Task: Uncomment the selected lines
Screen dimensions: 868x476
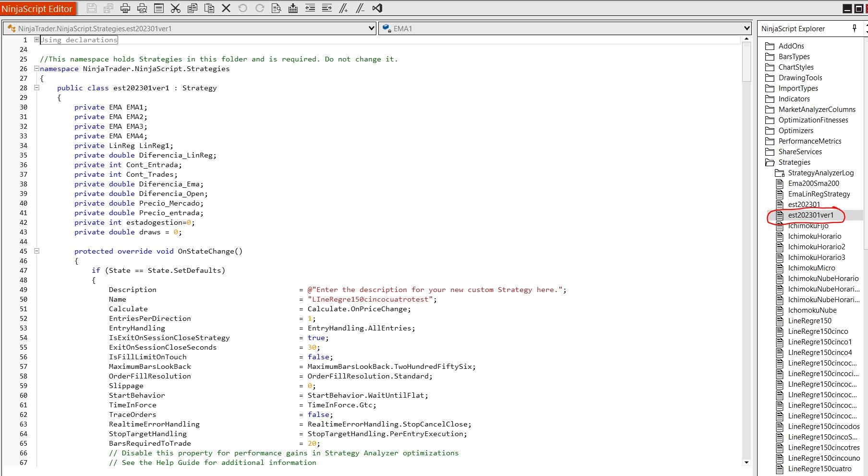Action: [361, 8]
